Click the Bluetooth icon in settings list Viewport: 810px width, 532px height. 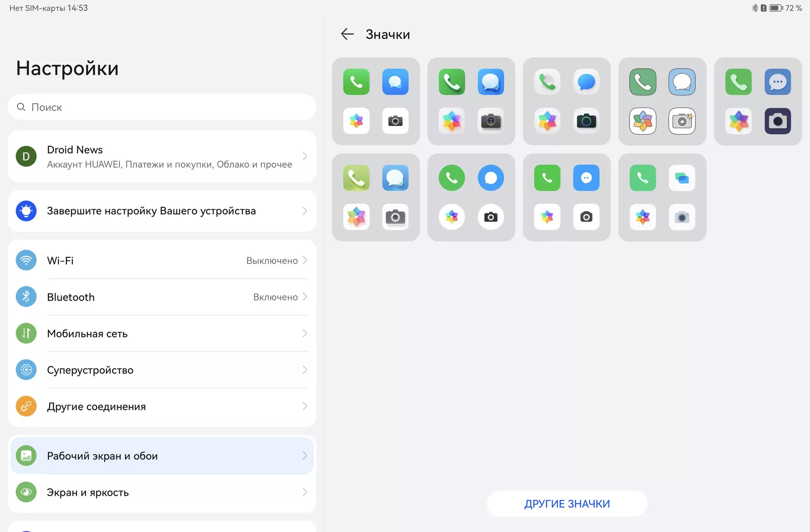coord(26,297)
